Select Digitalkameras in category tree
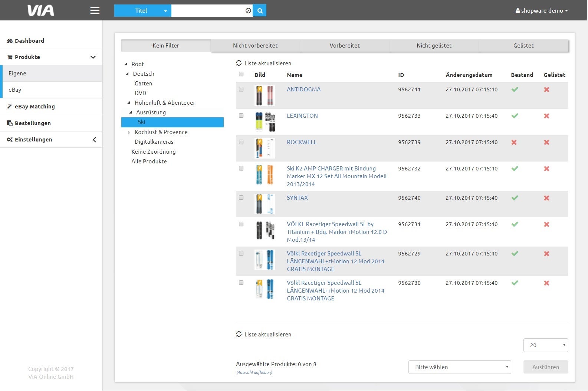 pos(154,142)
